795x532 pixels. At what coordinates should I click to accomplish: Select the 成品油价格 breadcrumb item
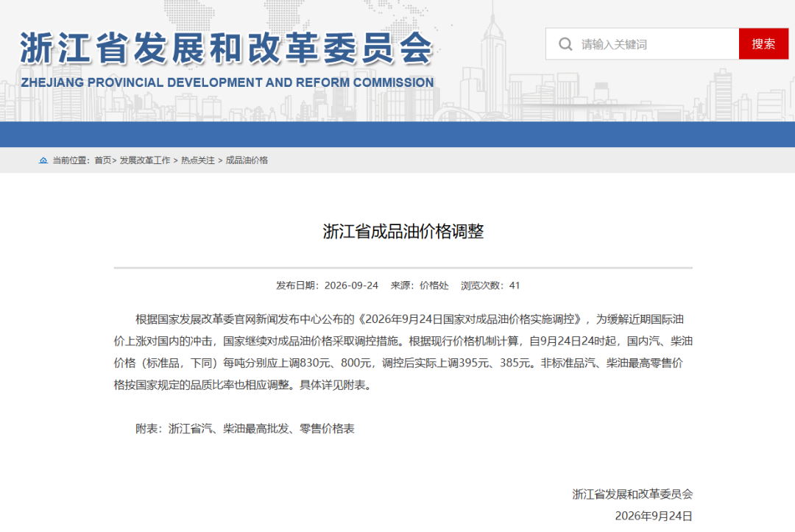(x=247, y=160)
